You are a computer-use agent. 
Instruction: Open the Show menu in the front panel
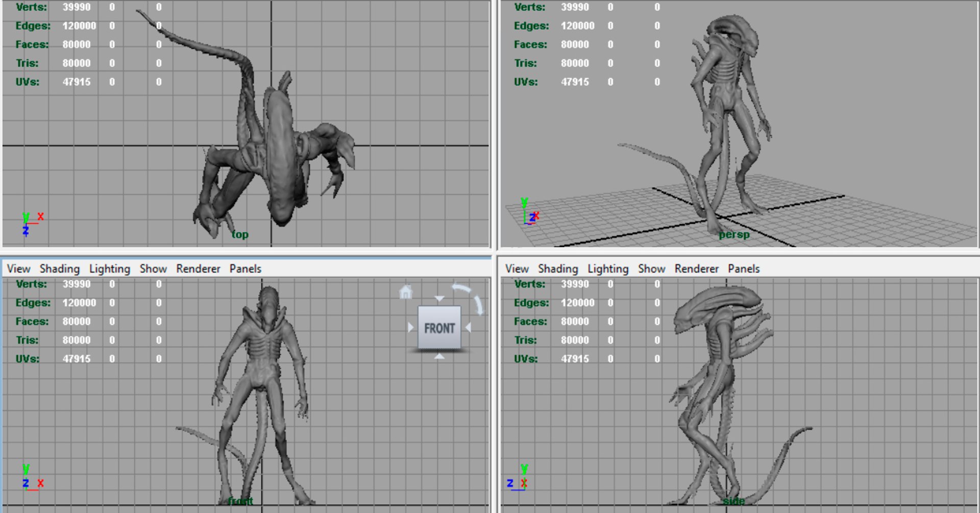153,268
